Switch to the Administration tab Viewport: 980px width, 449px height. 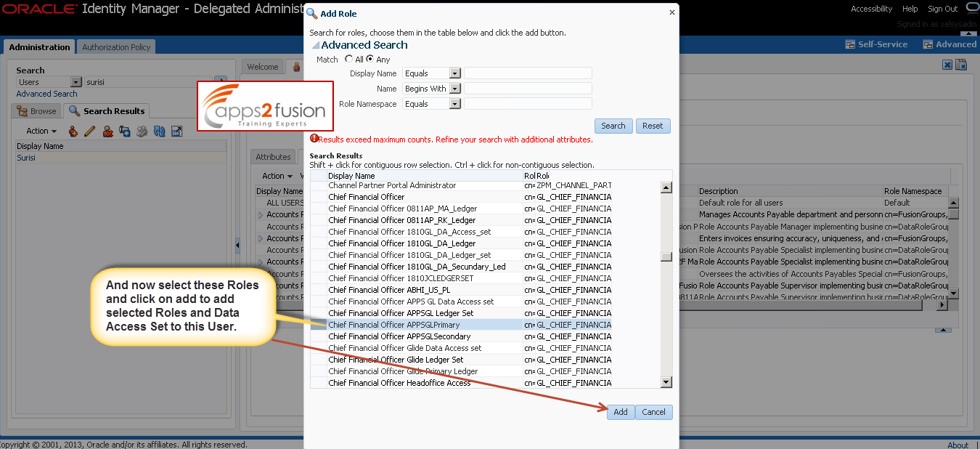(39, 47)
